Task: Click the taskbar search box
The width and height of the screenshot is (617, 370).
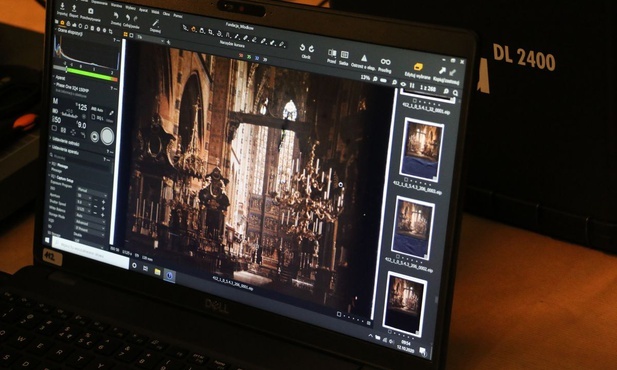Action: click(91, 254)
